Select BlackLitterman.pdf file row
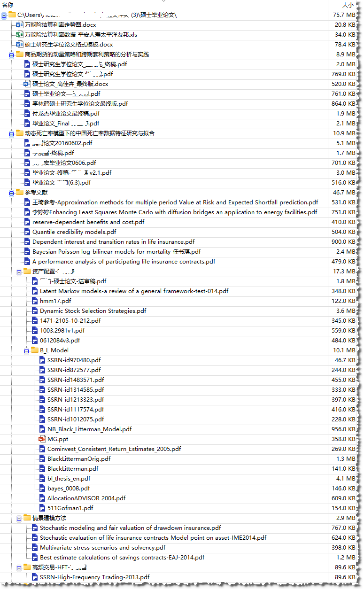This screenshot has height=590, width=364. tap(73, 468)
